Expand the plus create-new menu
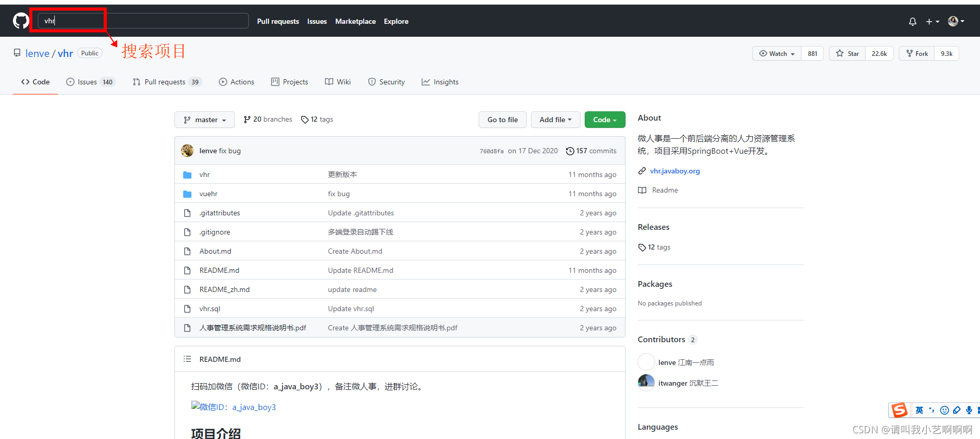Image resolution: width=980 pixels, height=439 pixels. tap(932, 21)
